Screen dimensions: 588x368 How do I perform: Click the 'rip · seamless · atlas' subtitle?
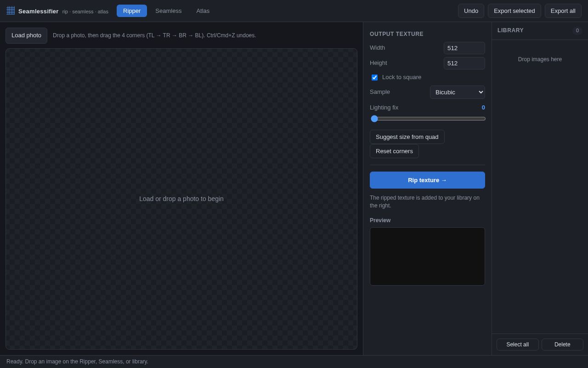pyautogui.click(x=85, y=11)
